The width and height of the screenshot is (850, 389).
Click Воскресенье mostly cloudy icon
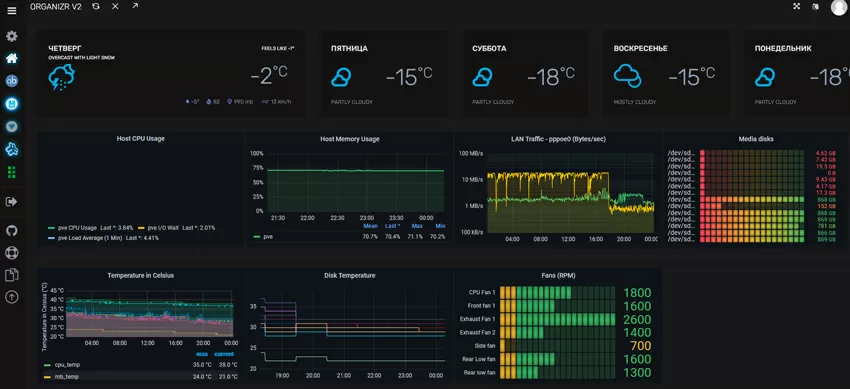627,76
